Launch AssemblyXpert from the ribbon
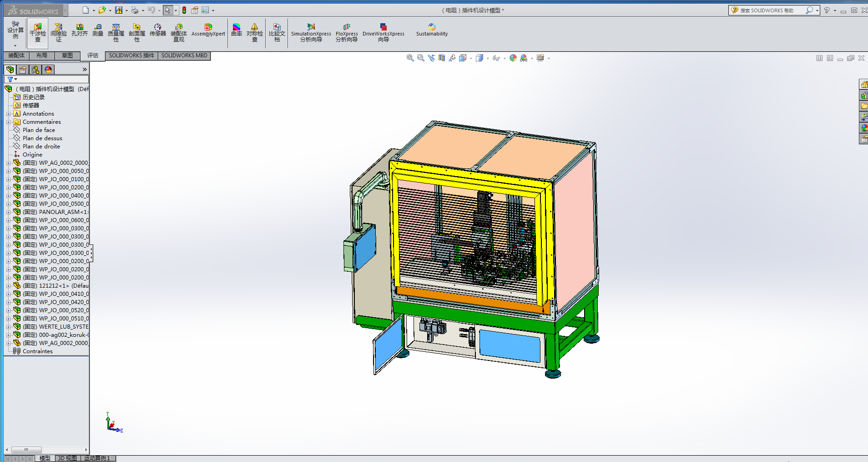This screenshot has width=868, height=462. [208, 30]
